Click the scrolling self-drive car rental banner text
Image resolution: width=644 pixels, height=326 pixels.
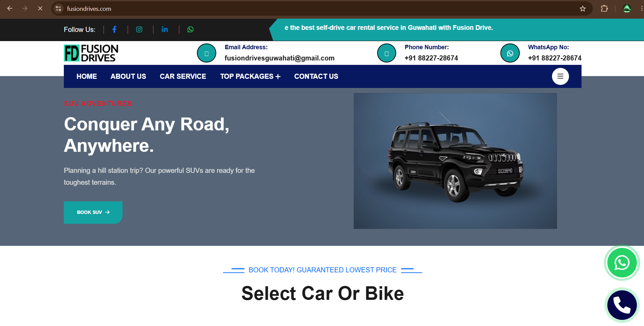tap(389, 28)
